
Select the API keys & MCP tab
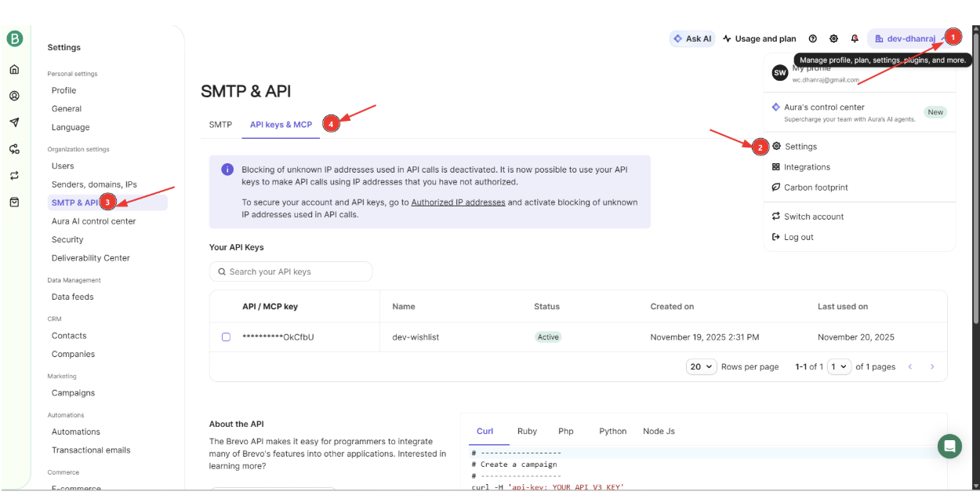tap(281, 125)
